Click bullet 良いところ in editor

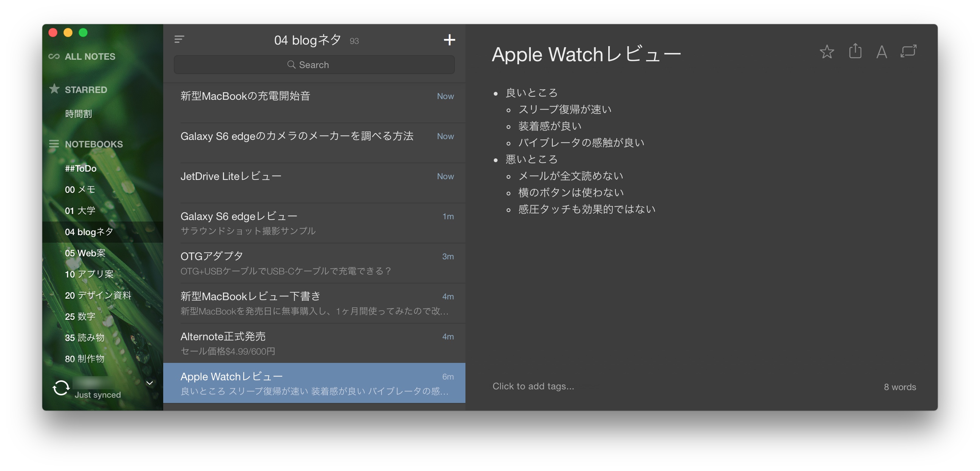(531, 93)
